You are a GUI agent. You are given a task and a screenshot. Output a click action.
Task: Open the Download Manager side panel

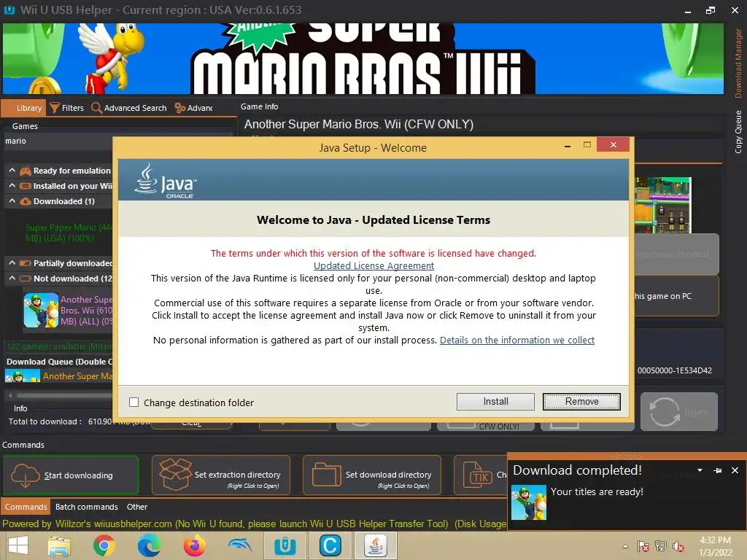pyautogui.click(x=738, y=63)
